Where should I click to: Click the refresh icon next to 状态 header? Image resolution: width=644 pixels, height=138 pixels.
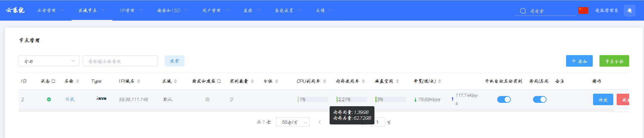click(53, 81)
